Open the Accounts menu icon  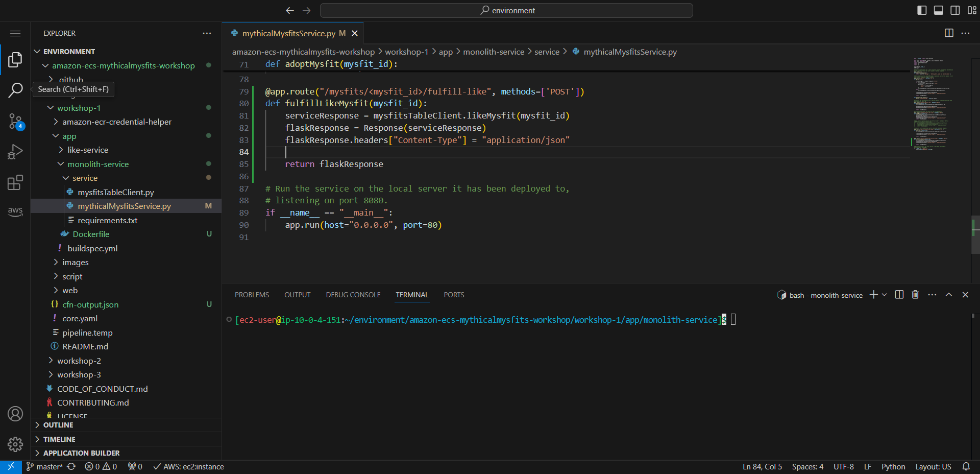point(15,414)
